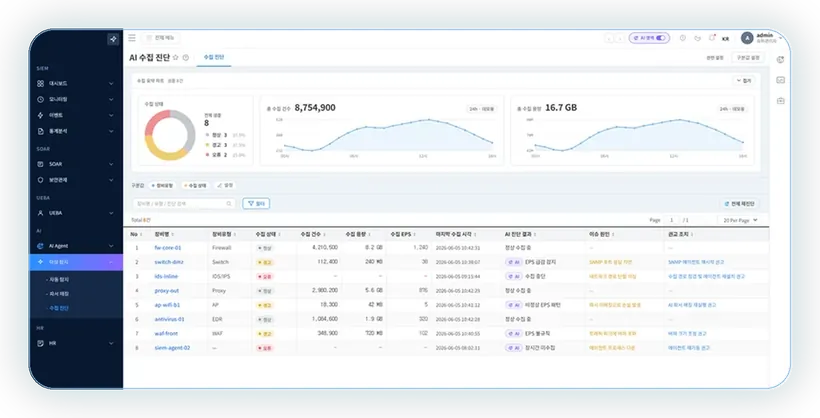
Task: Click the re-diagnose all button above table
Action: 739,204
